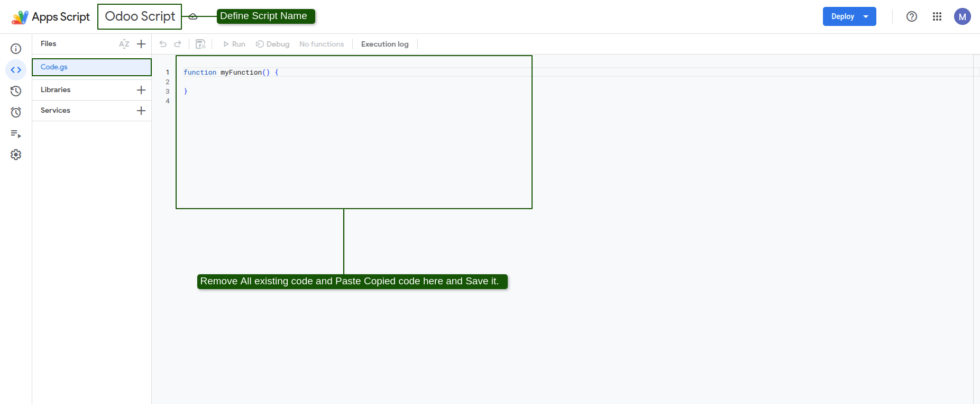This screenshot has height=404, width=980.
Task: Open the Google apps grid
Action: click(x=937, y=16)
